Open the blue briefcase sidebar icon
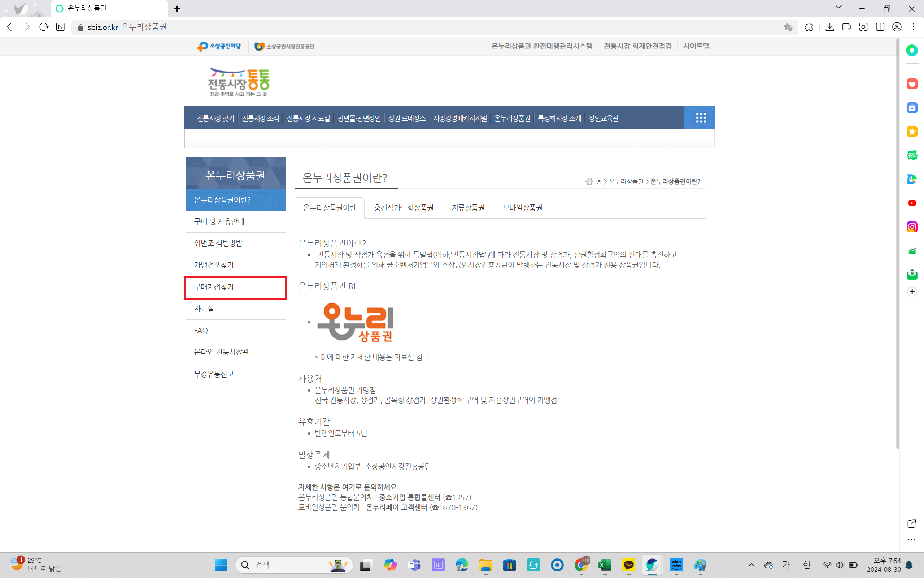This screenshot has height=578, width=924. coord(912,107)
